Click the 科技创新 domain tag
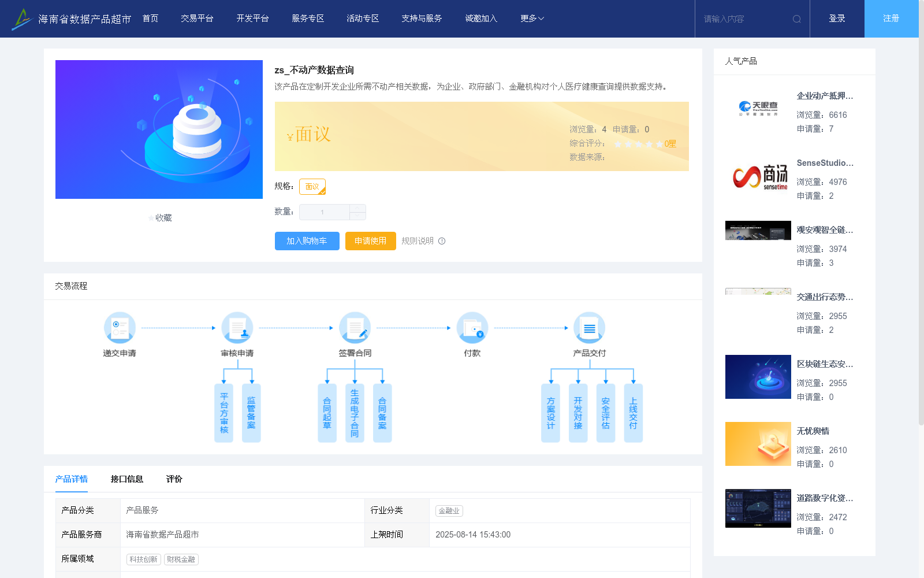This screenshot has width=924, height=578. (144, 560)
